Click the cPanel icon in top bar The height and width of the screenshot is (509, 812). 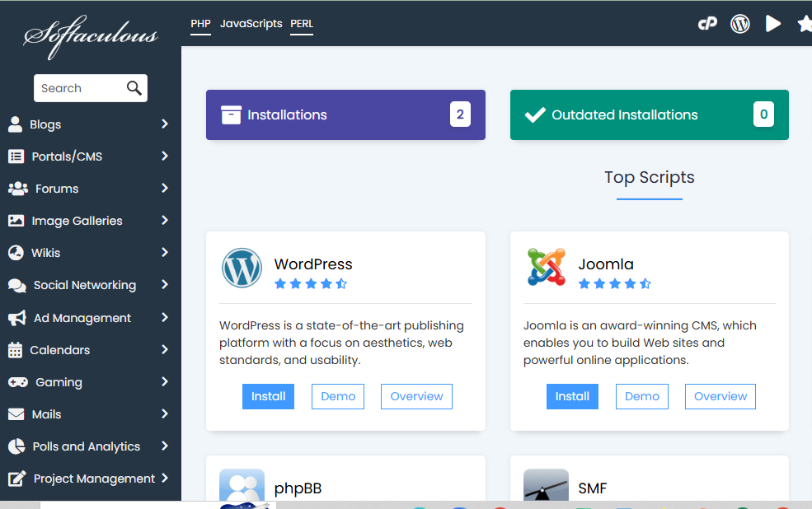click(x=707, y=24)
